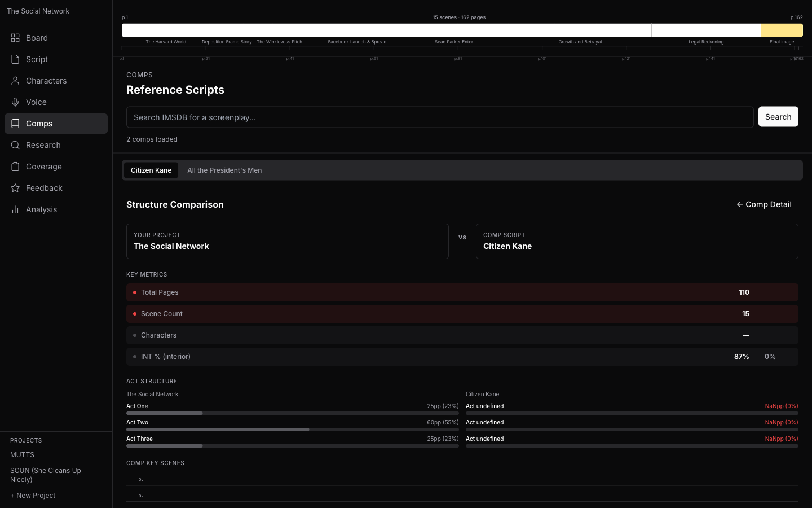This screenshot has width=812, height=508.
Task: Click the Characters person icon
Action: [x=15, y=81]
